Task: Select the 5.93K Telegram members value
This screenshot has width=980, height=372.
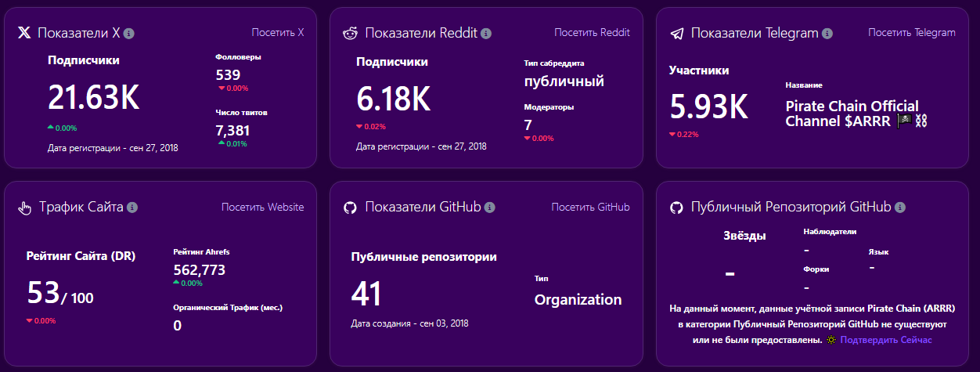Action: click(x=708, y=106)
